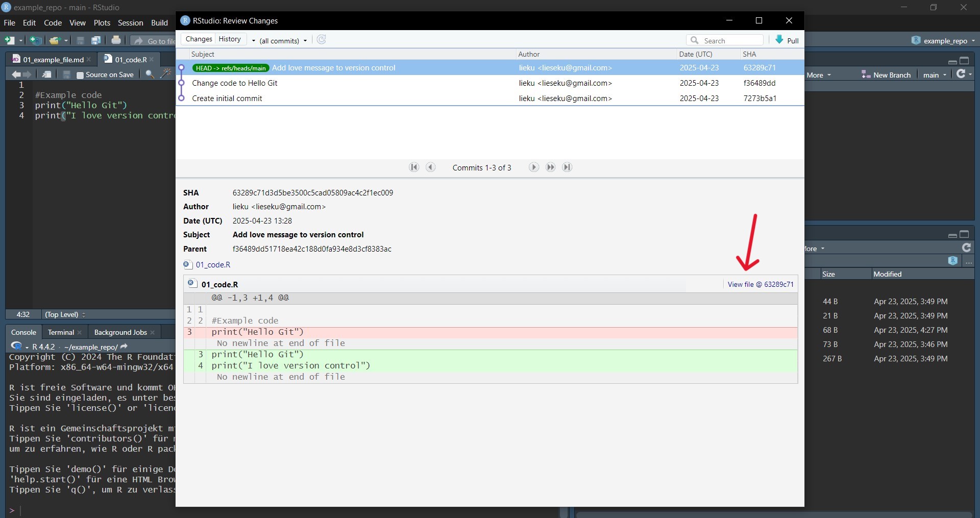Open the Console tab

click(x=23, y=332)
